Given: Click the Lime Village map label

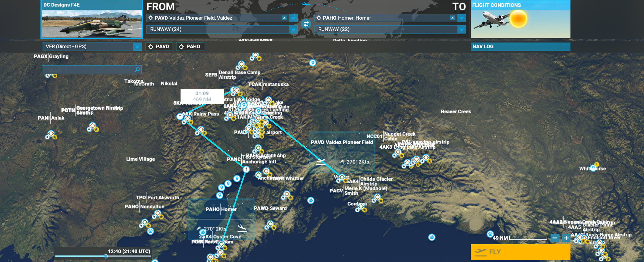Looking at the screenshot, I should [141, 159].
